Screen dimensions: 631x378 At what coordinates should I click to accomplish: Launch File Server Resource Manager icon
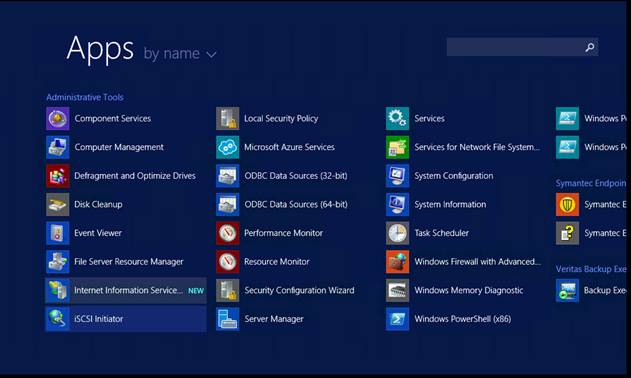pyautogui.click(x=58, y=262)
